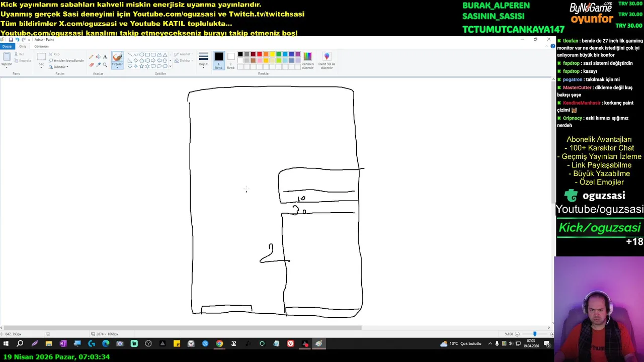
Task: Click the Kırp crop option
Action: (54, 54)
